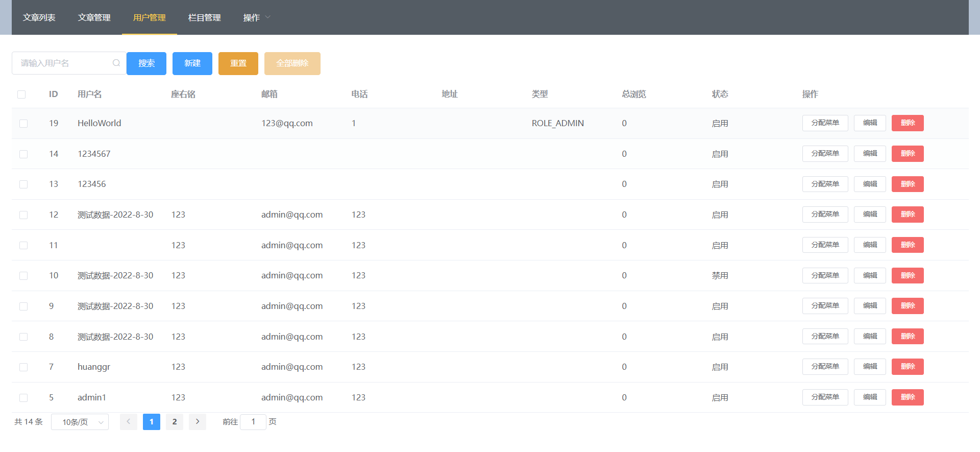Check the row with ID 10

tap(23, 276)
